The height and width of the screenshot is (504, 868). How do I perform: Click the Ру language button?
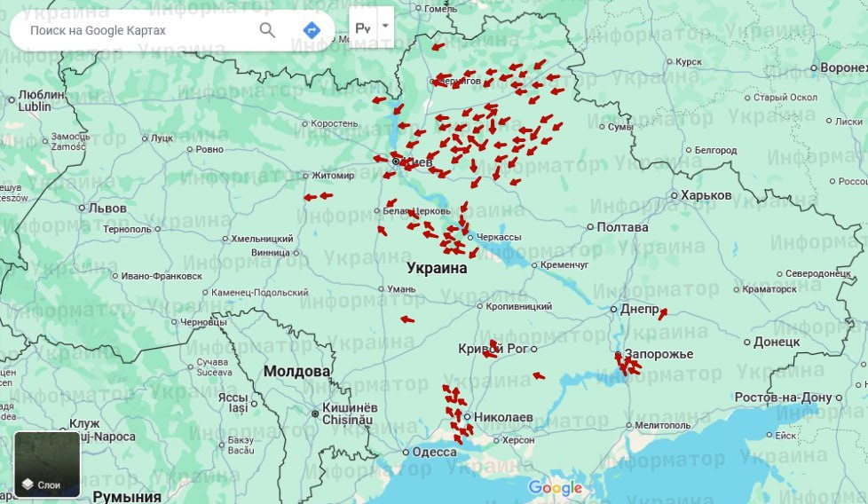[x=363, y=28]
